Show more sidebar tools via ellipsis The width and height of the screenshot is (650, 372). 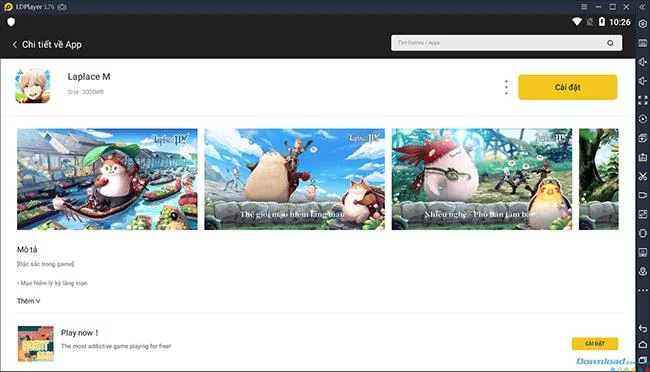point(643,290)
